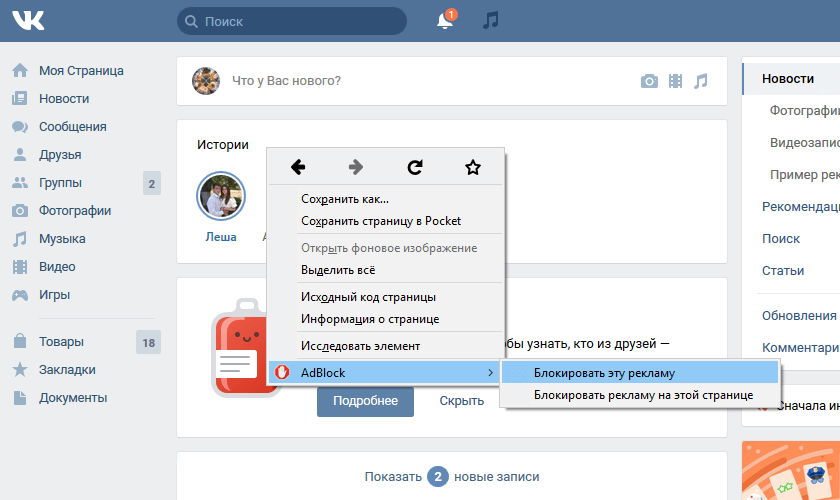Click the profile avatar in post box
Screen dimensions: 840x500
pyautogui.click(x=206, y=81)
